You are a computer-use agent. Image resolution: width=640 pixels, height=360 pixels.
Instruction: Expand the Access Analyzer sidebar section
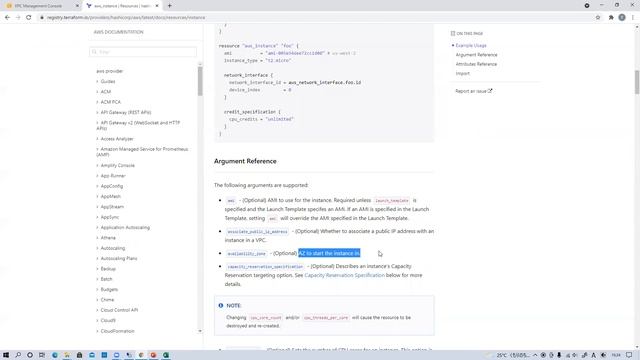[x=117, y=139]
